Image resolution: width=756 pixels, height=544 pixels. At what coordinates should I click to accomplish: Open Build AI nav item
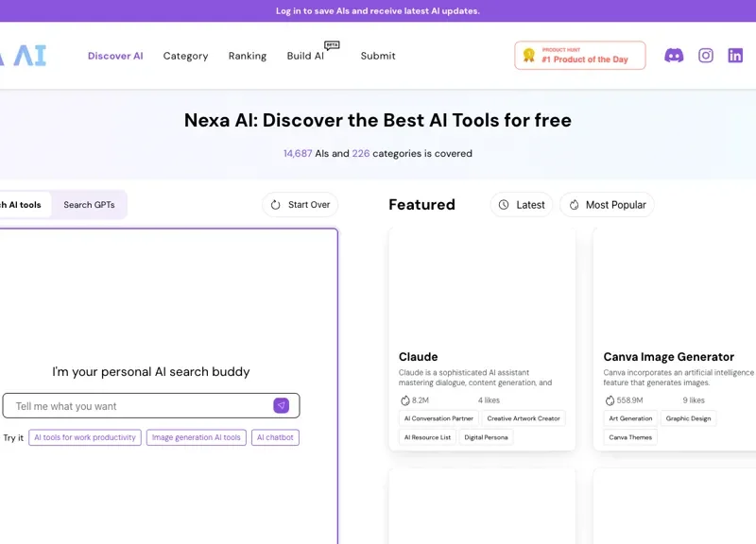coord(305,56)
